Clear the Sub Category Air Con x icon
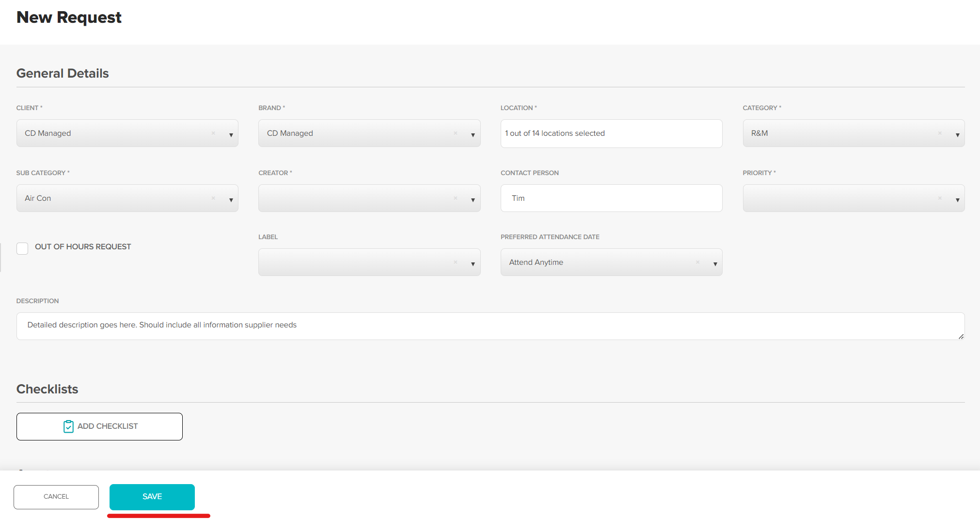The height and width of the screenshot is (520, 980). tap(213, 198)
